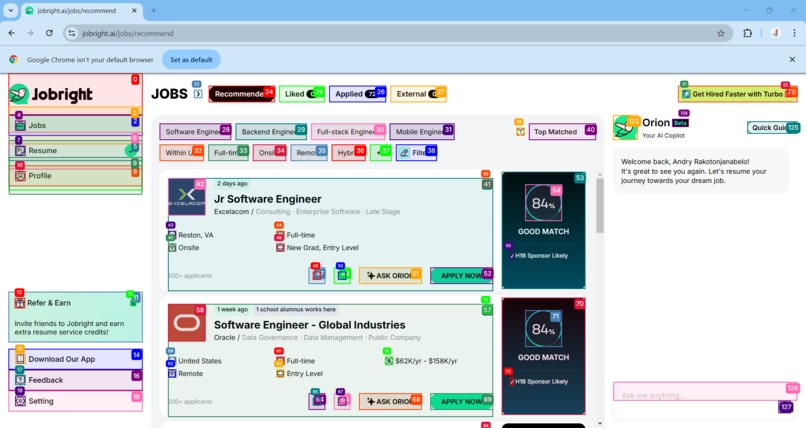This screenshot has height=428, width=806.
Task: Open the Chrome three-dot menu
Action: (x=794, y=33)
